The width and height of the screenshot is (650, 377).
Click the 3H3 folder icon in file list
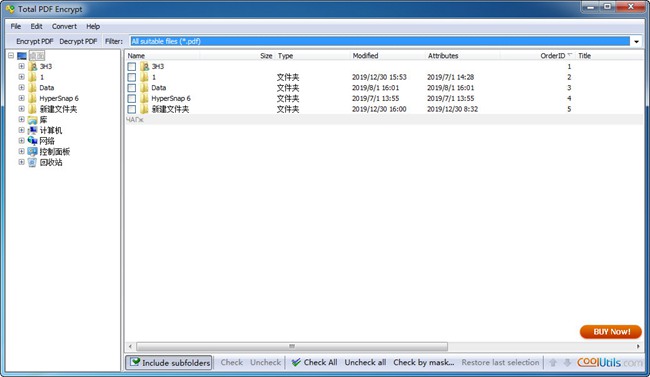pyautogui.click(x=144, y=66)
